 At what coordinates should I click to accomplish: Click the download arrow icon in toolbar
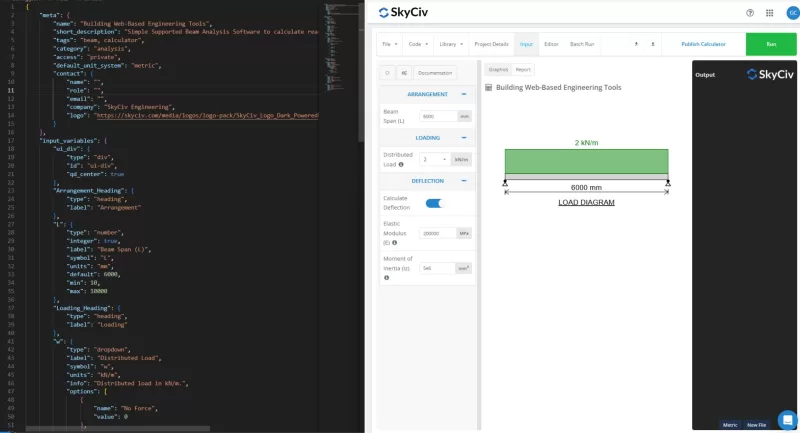[653, 44]
